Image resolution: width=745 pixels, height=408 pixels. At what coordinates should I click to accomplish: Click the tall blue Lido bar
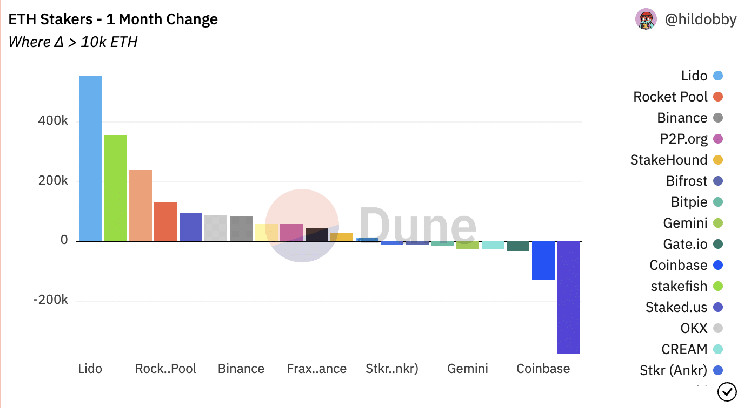(x=90, y=158)
